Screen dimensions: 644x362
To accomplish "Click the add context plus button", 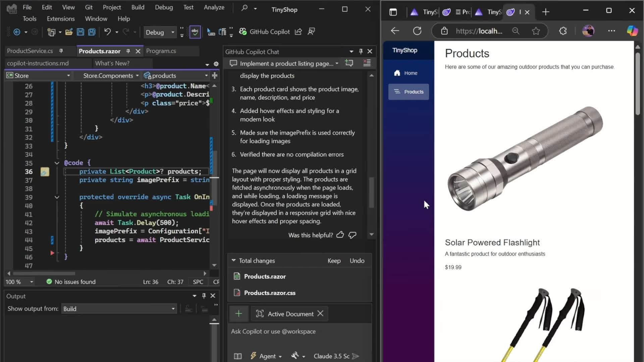I will tap(238, 314).
